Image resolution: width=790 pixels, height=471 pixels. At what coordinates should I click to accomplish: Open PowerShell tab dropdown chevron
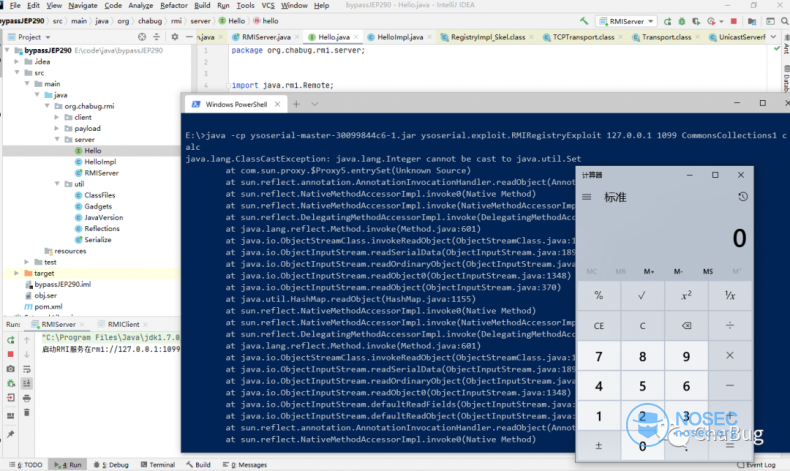[314, 104]
